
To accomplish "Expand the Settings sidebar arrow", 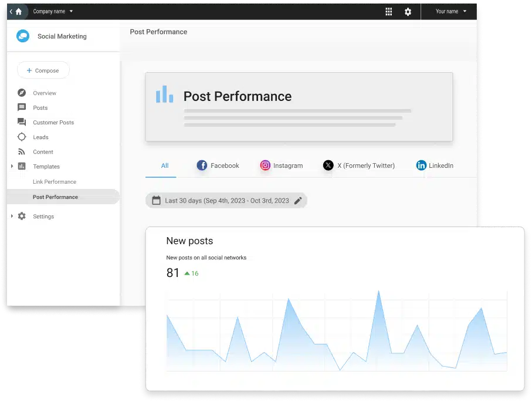I will click(12, 217).
